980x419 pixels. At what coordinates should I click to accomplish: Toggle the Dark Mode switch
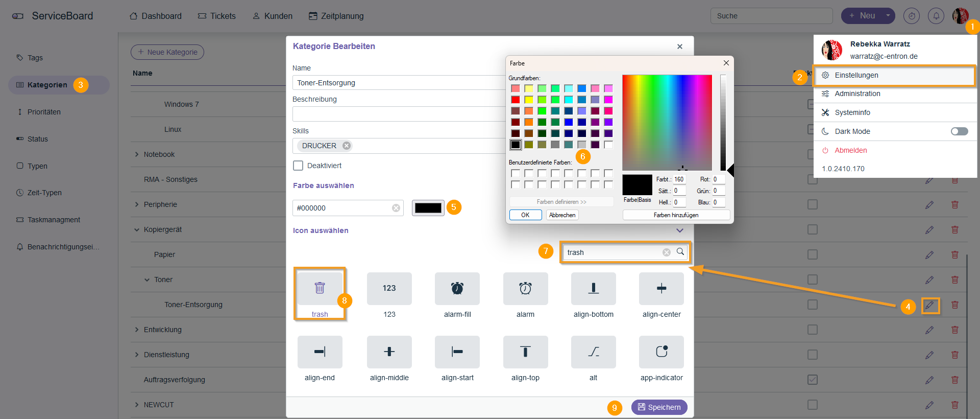point(959,131)
